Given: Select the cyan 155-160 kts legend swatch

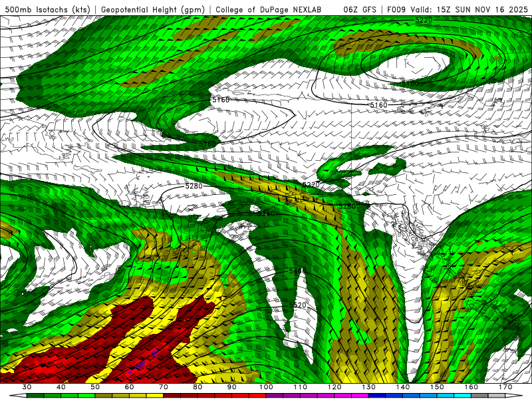Looking at the screenshot, I should 462,396.
